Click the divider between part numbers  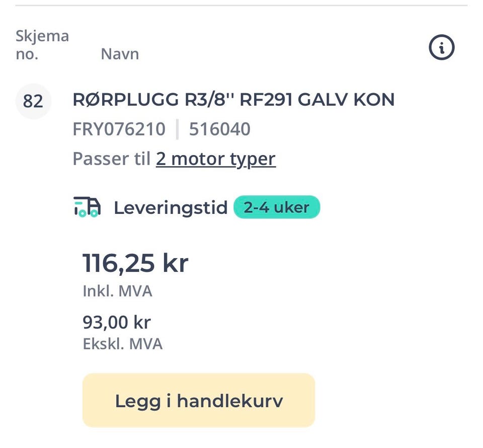(x=177, y=129)
